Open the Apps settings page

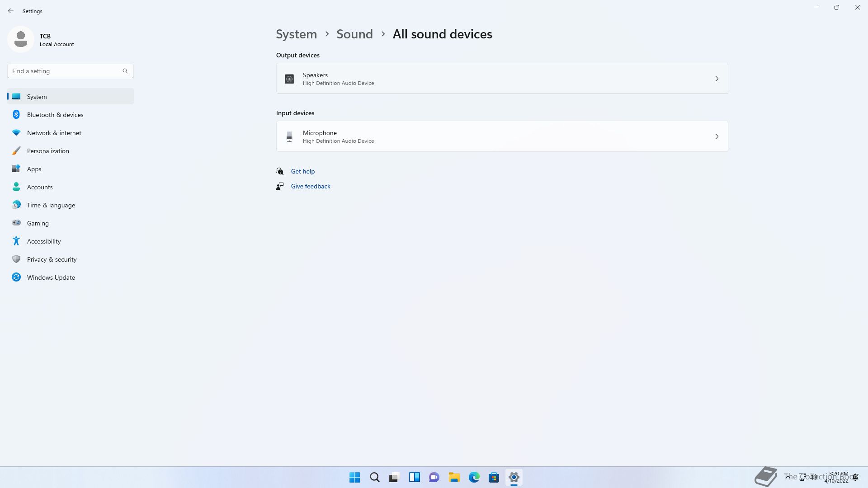[71, 169]
